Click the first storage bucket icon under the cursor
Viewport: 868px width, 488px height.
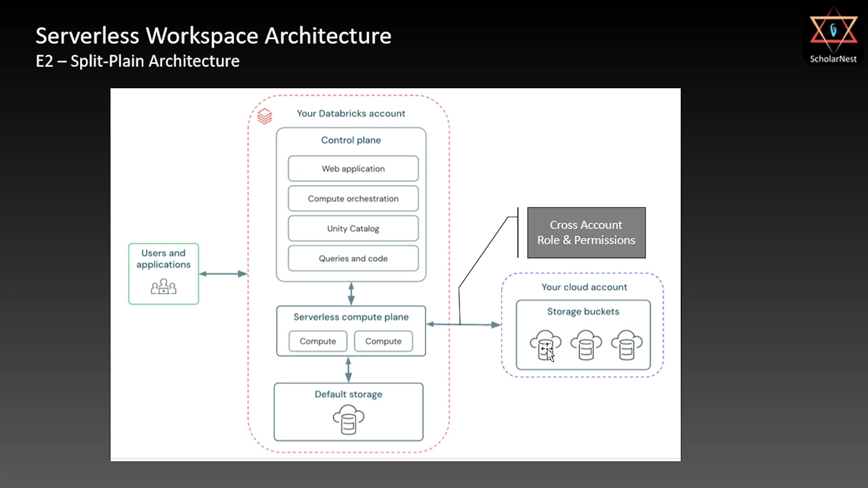[546, 345]
